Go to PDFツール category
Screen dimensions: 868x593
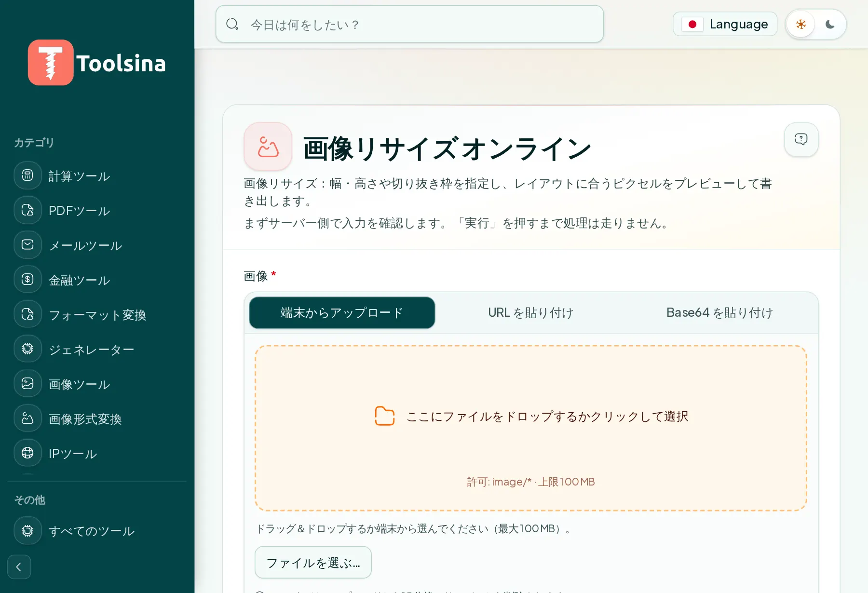pyautogui.click(x=80, y=211)
